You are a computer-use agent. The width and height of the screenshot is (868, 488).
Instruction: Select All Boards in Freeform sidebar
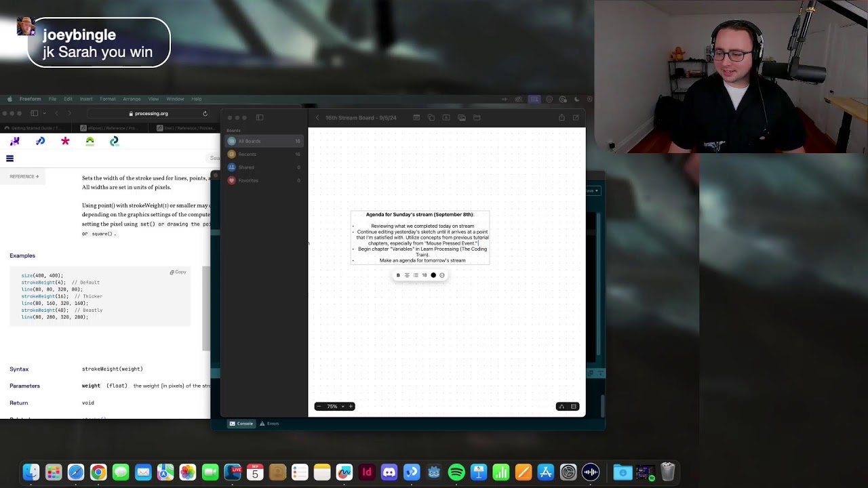264,141
